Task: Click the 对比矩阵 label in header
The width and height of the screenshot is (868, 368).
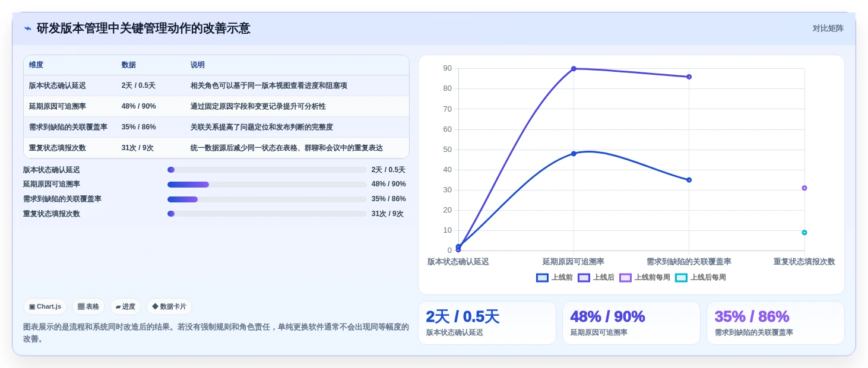Action: 828,28
